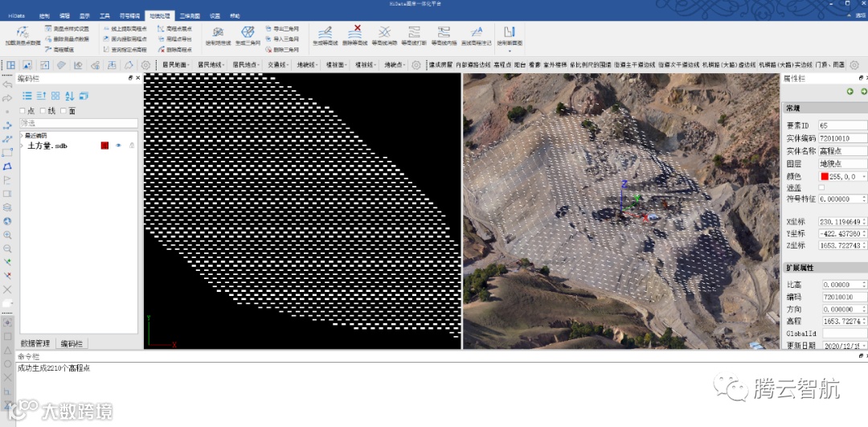Click the undo arrow in left toolbar
868x427 pixels.
pos(7,84)
